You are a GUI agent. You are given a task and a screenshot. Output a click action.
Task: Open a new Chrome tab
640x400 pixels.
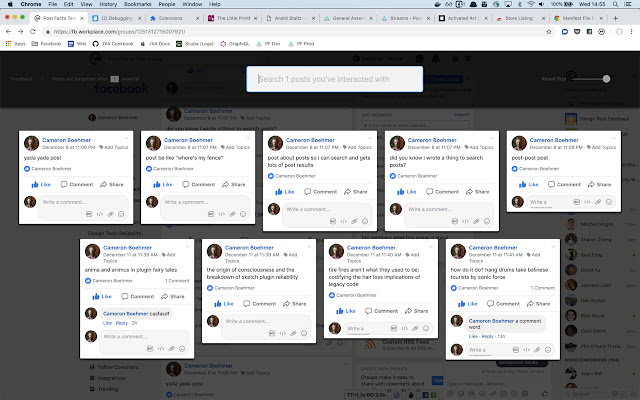point(616,18)
